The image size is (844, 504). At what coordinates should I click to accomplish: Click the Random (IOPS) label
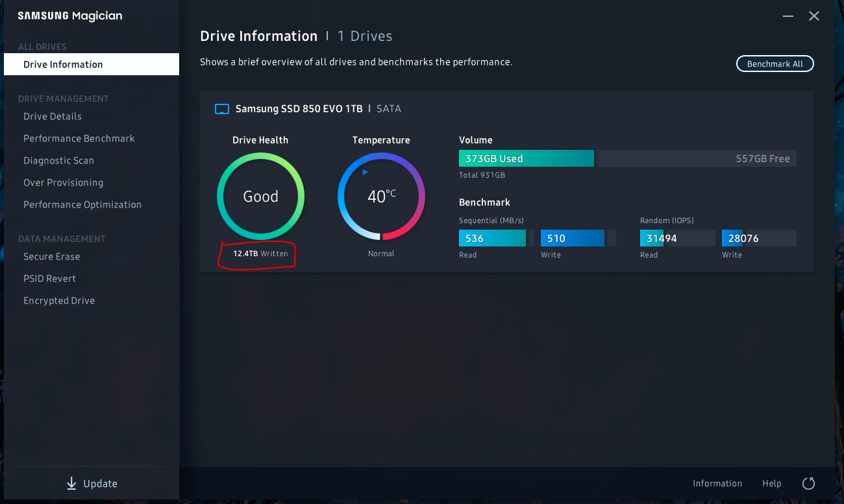click(667, 221)
